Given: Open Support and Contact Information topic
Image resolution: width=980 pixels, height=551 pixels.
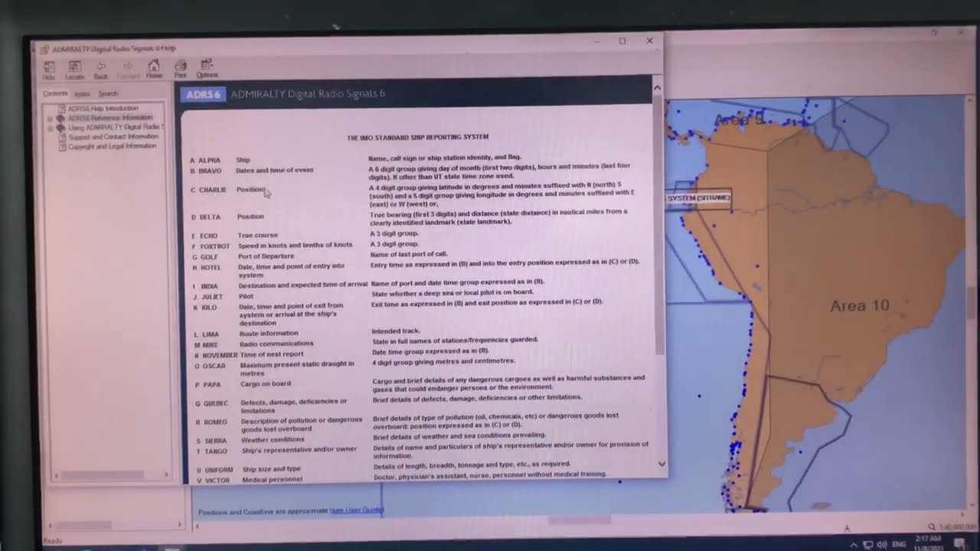Looking at the screenshot, I should pos(113,137).
